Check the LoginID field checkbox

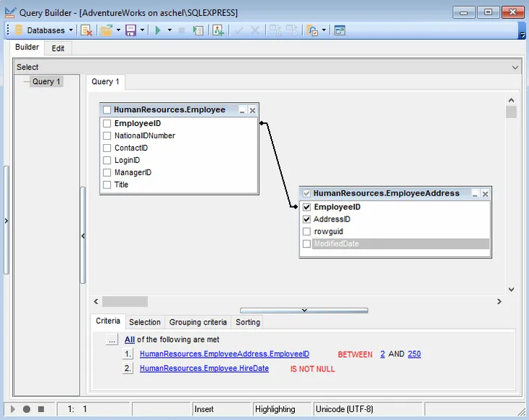[107, 160]
